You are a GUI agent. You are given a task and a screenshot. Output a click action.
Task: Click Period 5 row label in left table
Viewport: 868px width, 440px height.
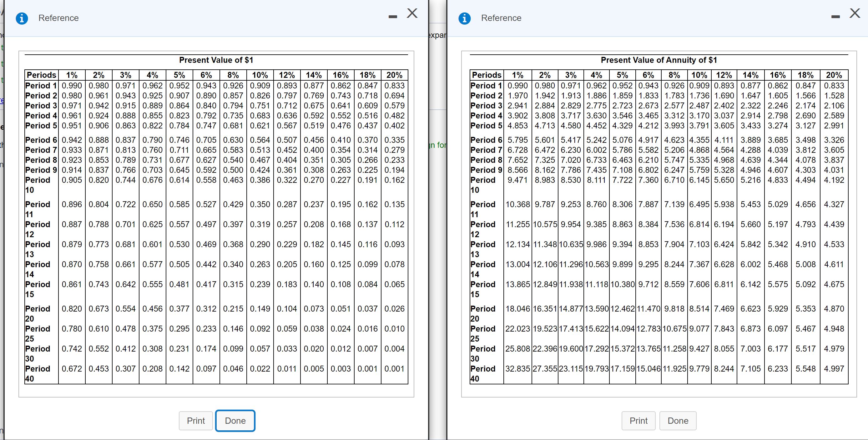tap(42, 126)
